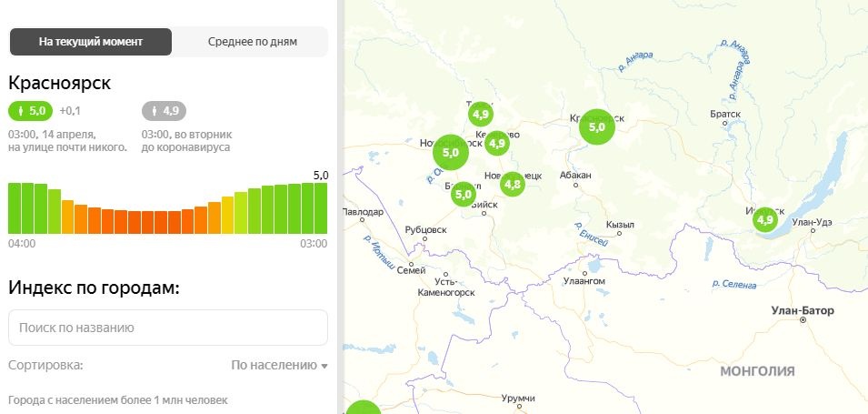868x414 pixels.
Task: Click the first chart bar at 04:00
Action: [x=15, y=207]
